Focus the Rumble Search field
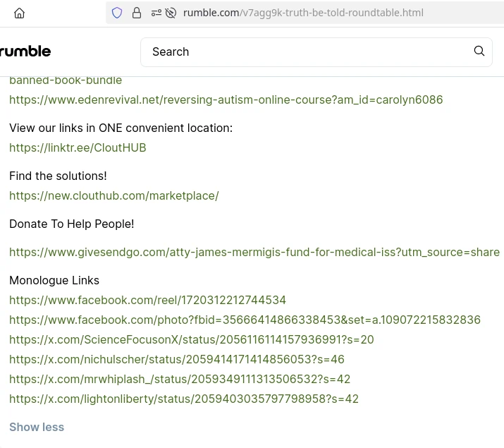 coord(316,52)
